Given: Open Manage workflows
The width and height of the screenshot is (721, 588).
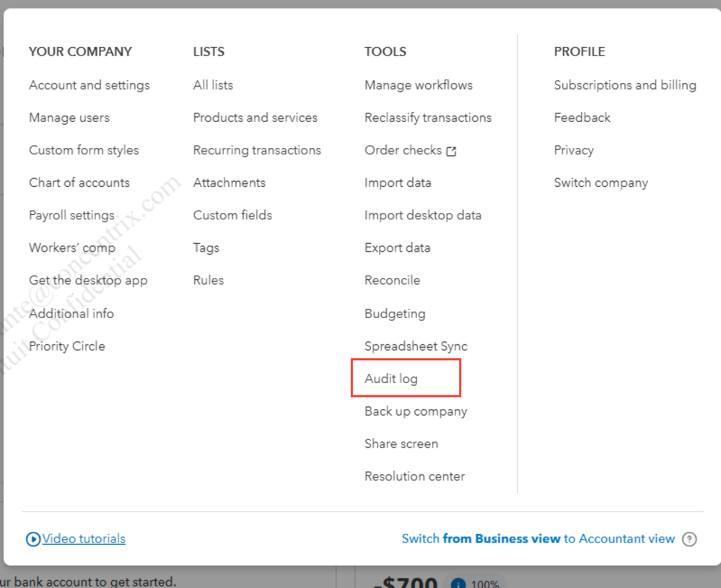Looking at the screenshot, I should point(419,84).
